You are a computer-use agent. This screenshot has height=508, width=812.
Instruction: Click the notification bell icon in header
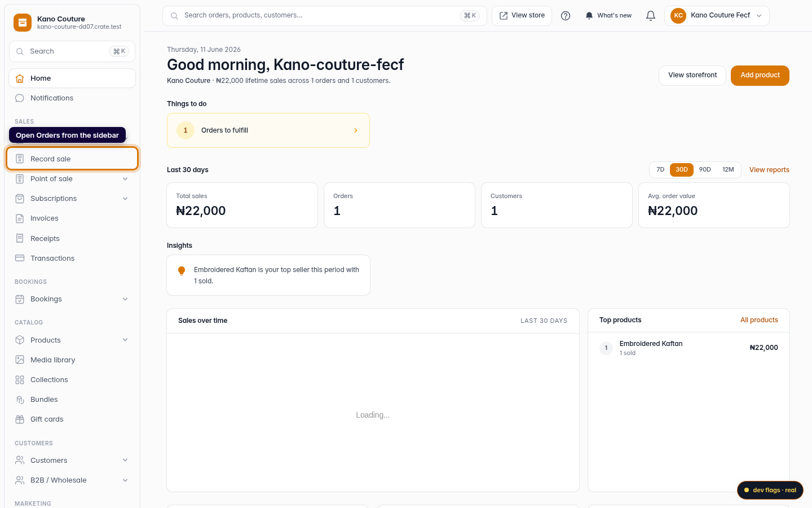(651, 16)
